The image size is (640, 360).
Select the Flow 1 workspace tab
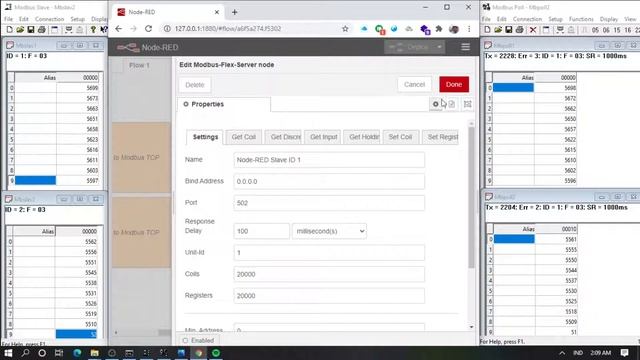(x=139, y=65)
